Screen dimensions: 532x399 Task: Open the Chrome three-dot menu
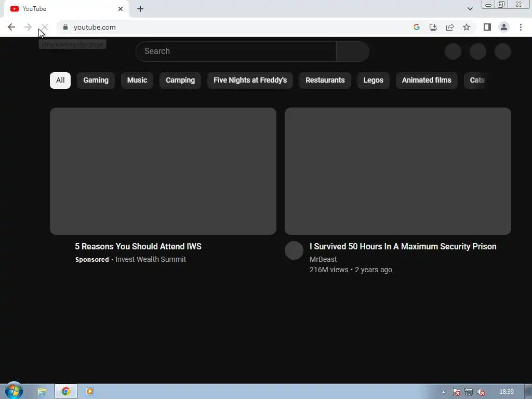[x=521, y=27]
